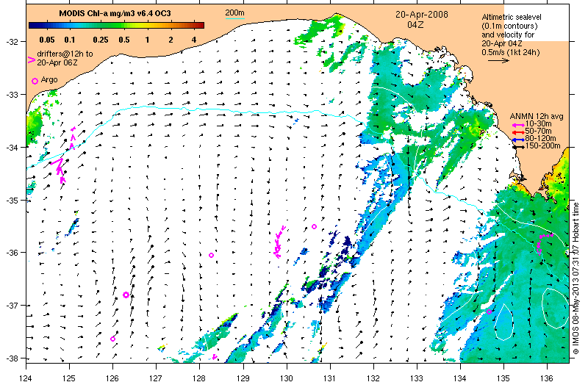Click the magenta drifter track near 129.8E, 35.8S
The image size is (588, 382).
279,242
